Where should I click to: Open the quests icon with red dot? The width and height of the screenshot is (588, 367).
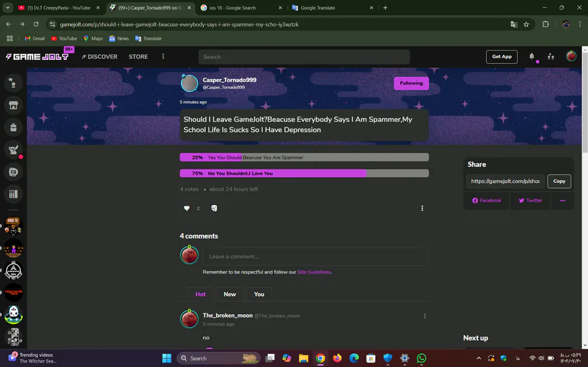pos(13,150)
